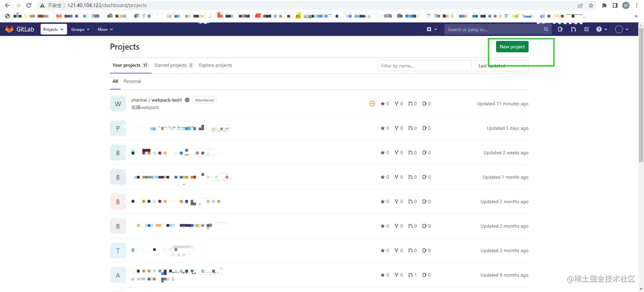644x292 pixels.
Task: Click the W avatar of webpack-test1
Action: tap(118, 104)
